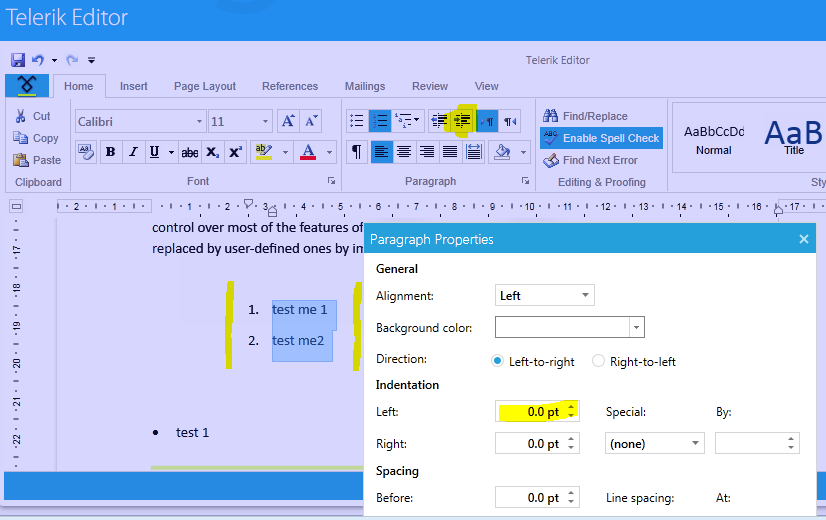Screen dimensions: 826x520
Task: Open the shading color dropdown arrow
Action: [523, 153]
